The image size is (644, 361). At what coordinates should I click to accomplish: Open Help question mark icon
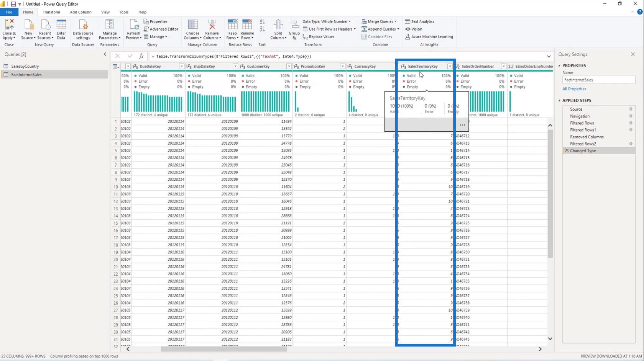(x=640, y=12)
